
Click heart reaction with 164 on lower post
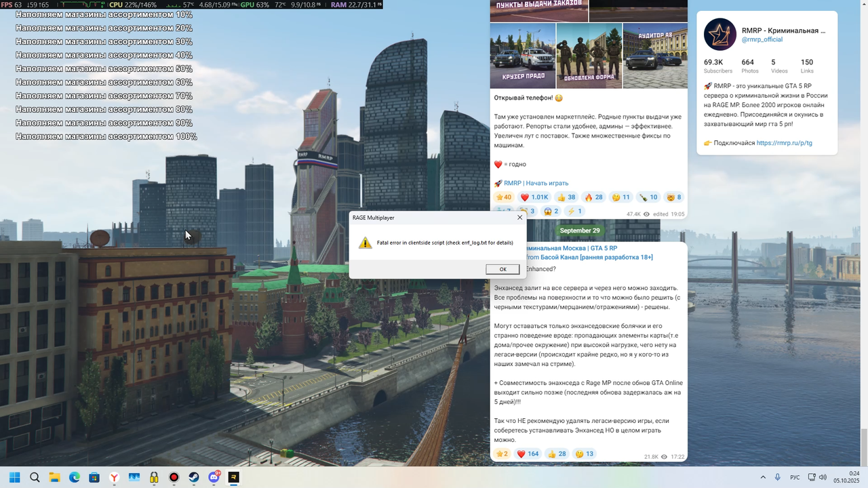click(x=529, y=454)
